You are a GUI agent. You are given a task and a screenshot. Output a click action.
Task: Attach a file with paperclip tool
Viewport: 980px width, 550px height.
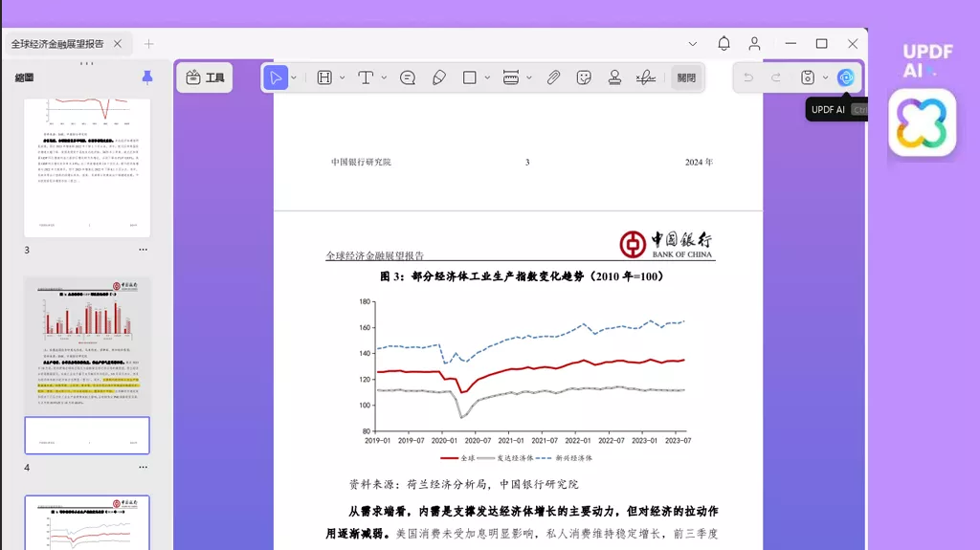553,77
